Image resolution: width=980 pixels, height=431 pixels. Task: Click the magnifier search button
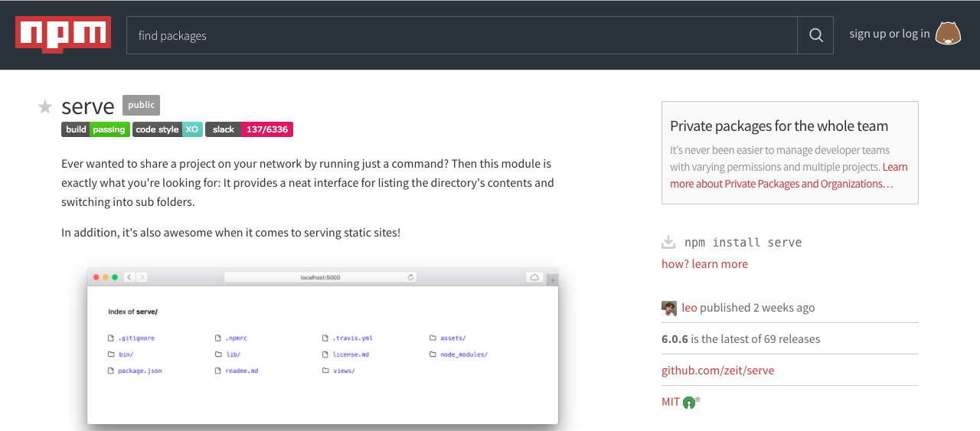point(815,35)
